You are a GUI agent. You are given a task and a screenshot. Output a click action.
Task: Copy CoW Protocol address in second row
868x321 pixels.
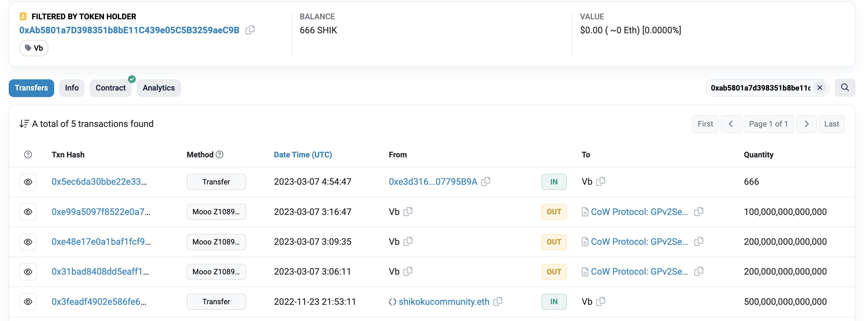[x=699, y=212]
